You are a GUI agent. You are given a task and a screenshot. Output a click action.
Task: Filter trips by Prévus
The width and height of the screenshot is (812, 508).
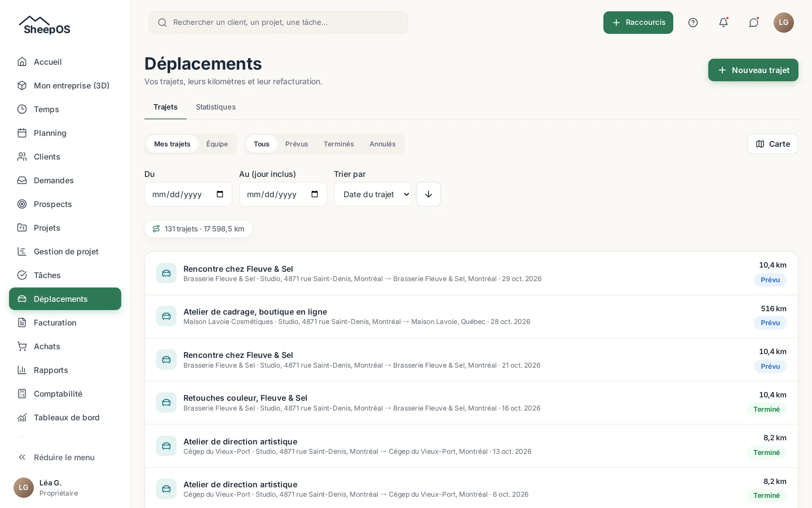297,144
